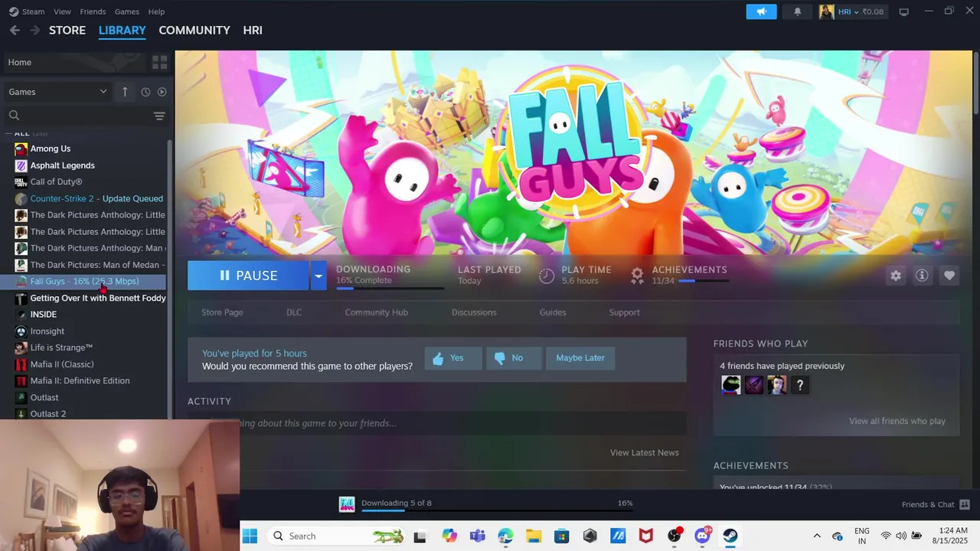Open notifications bell icon
The width and height of the screenshot is (980, 551).
click(797, 11)
